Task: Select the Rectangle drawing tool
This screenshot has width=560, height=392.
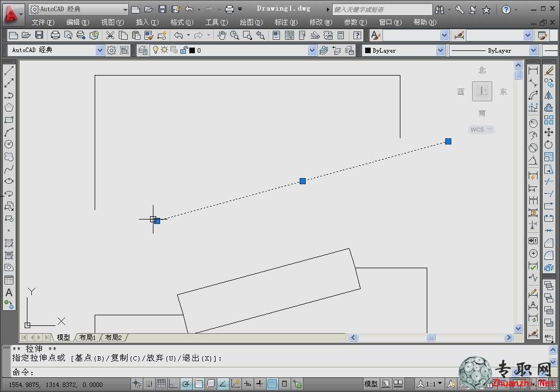Action: pos(9,120)
